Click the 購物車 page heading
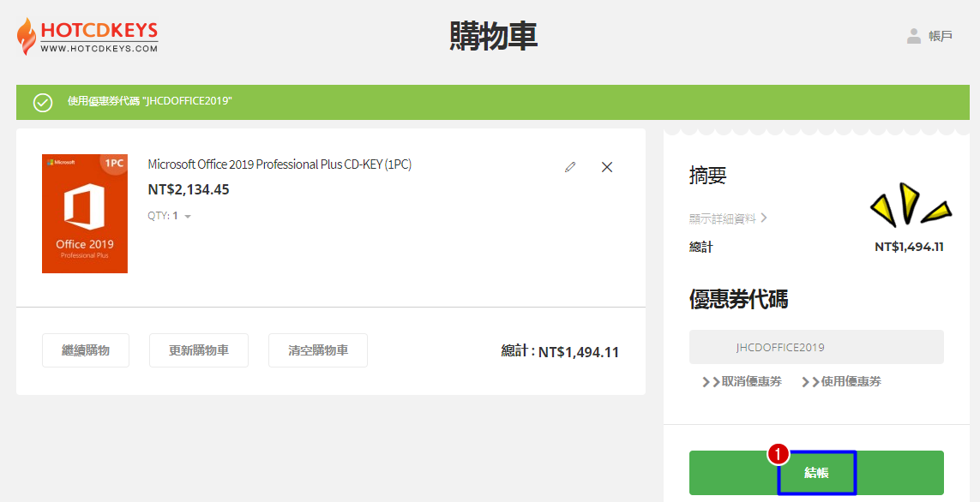This screenshot has height=502, width=980. click(493, 36)
